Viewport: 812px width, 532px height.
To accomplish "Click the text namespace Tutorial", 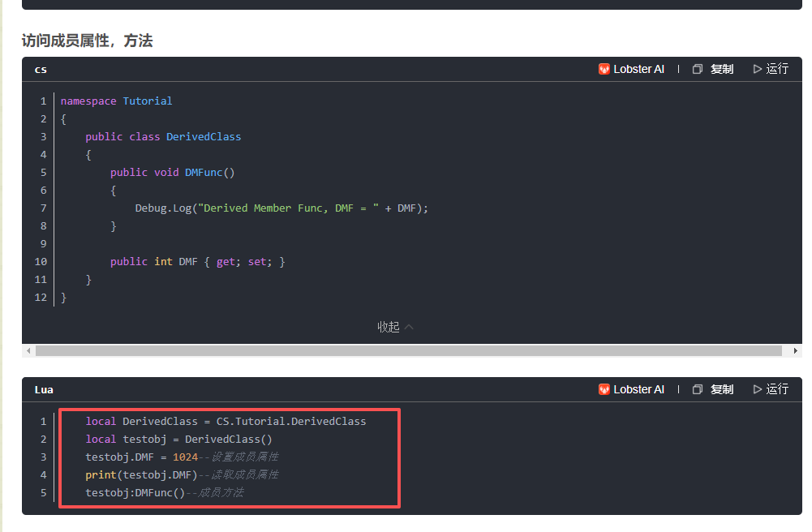I will 117,101.
